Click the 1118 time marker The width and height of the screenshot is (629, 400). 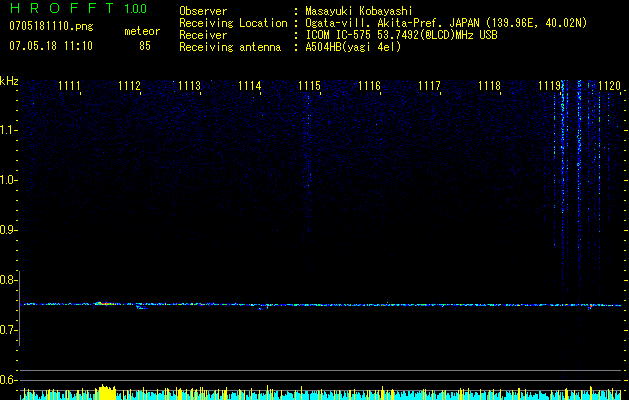(x=490, y=86)
